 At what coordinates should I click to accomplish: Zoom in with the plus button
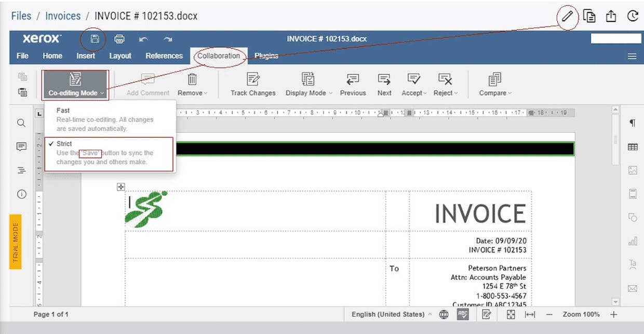click(x=613, y=314)
